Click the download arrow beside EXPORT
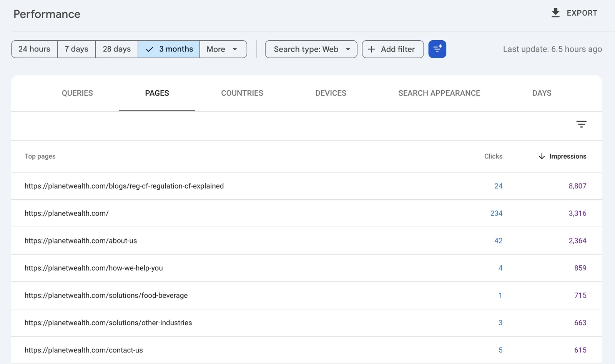Screen dimensions: 615x364 [x=555, y=13]
